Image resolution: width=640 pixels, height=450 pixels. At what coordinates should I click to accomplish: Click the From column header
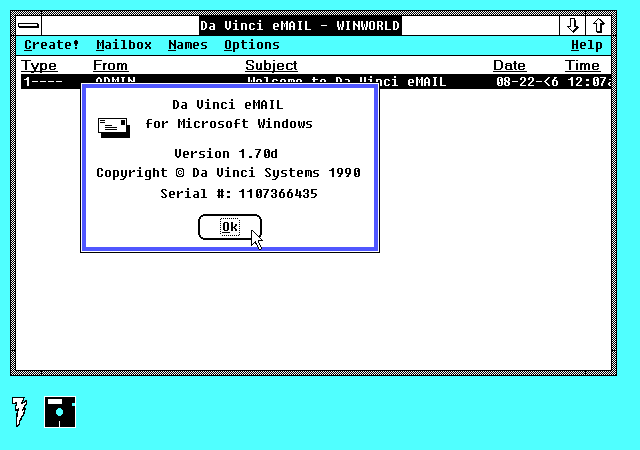click(110, 65)
